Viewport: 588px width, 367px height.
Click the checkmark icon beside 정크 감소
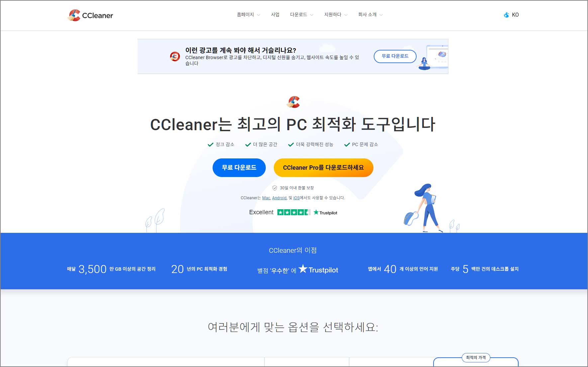(210, 144)
